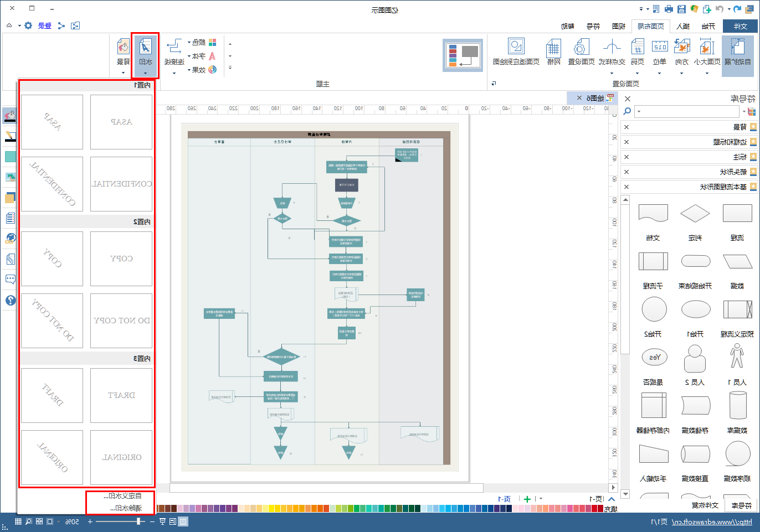Select the horizontal COPY watermark thumbnail
760x532 pixels.
pos(121,259)
